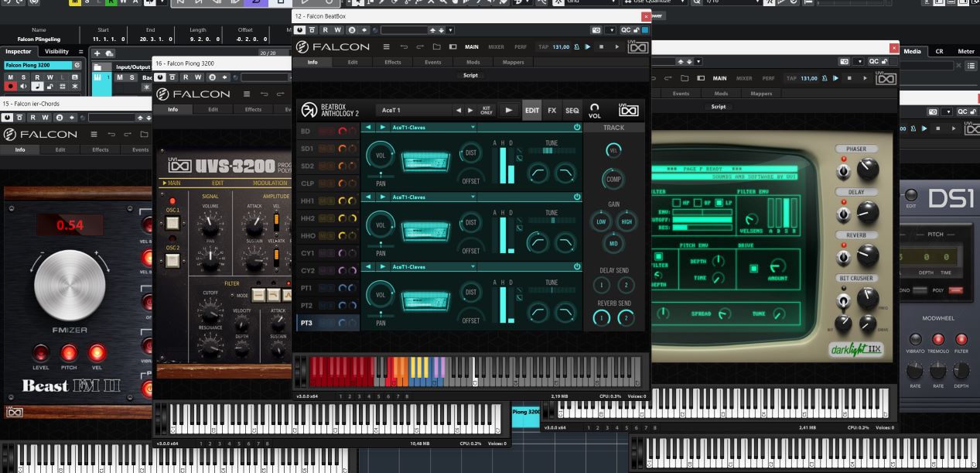Click the FX button in BeatBox Anthology
The width and height of the screenshot is (980, 473).
552,110
